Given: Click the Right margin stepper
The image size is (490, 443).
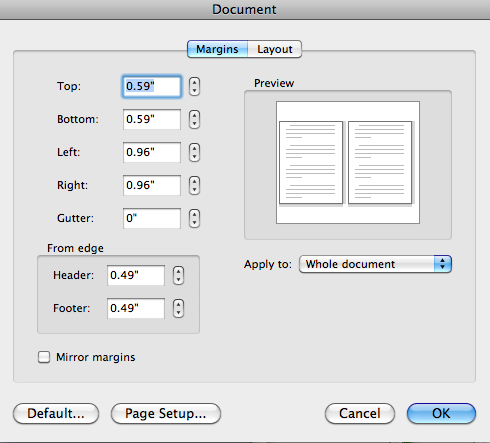Looking at the screenshot, I should click(x=194, y=186).
